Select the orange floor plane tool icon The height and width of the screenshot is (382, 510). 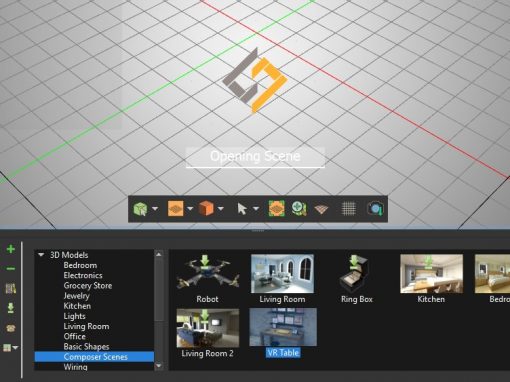[x=176, y=209]
